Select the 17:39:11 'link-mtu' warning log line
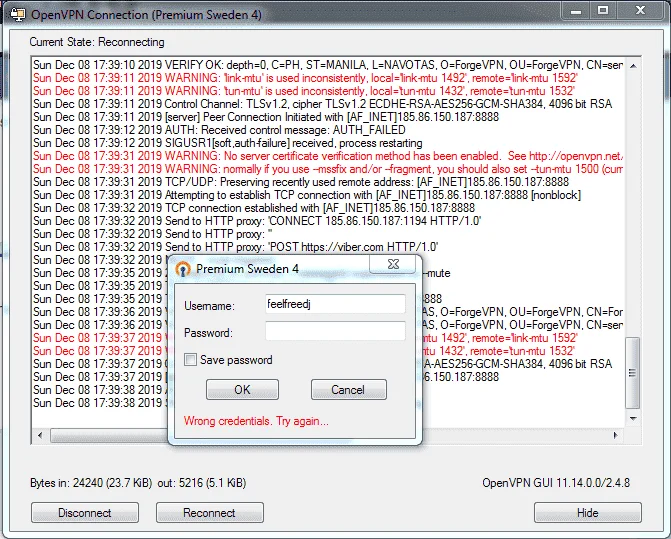671x539 pixels. click(x=306, y=78)
